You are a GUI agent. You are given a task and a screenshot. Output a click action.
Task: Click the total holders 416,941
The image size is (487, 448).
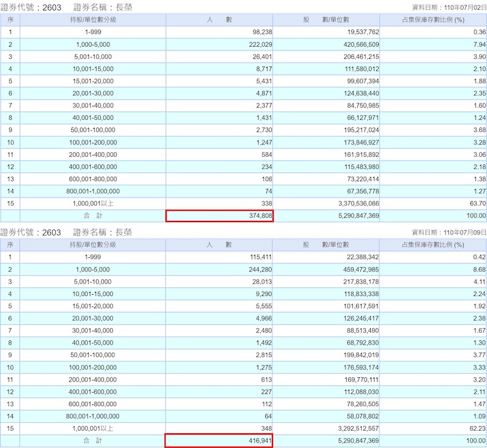pyautogui.click(x=260, y=441)
